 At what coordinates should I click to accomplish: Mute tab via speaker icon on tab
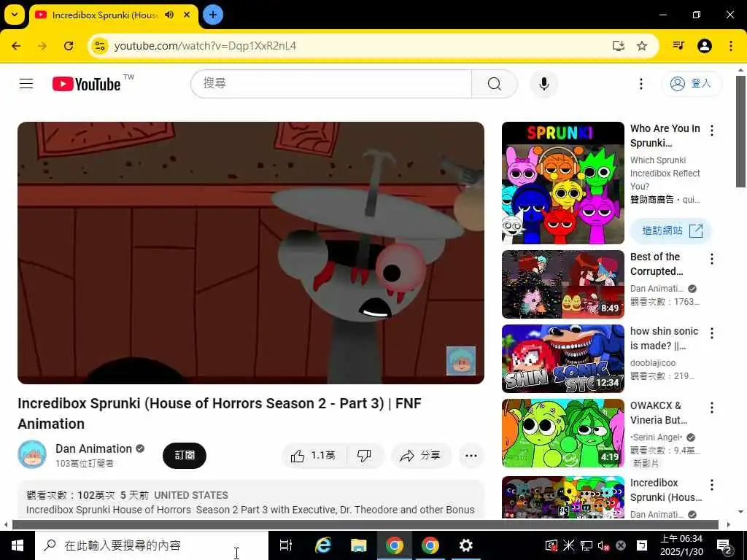click(x=169, y=15)
